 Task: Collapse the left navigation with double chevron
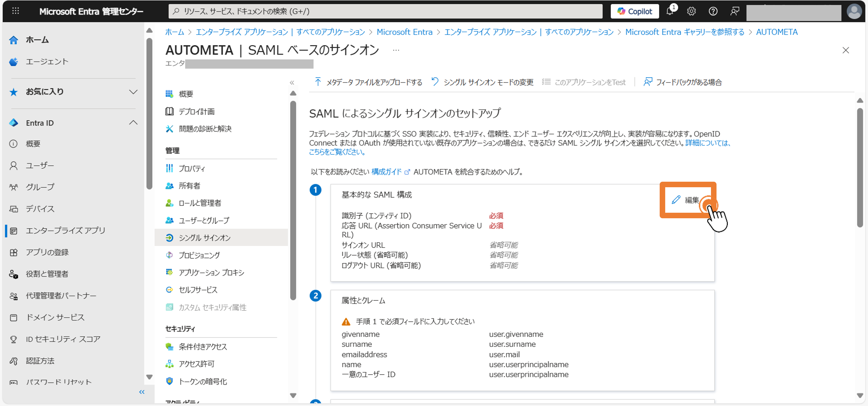[x=142, y=392]
